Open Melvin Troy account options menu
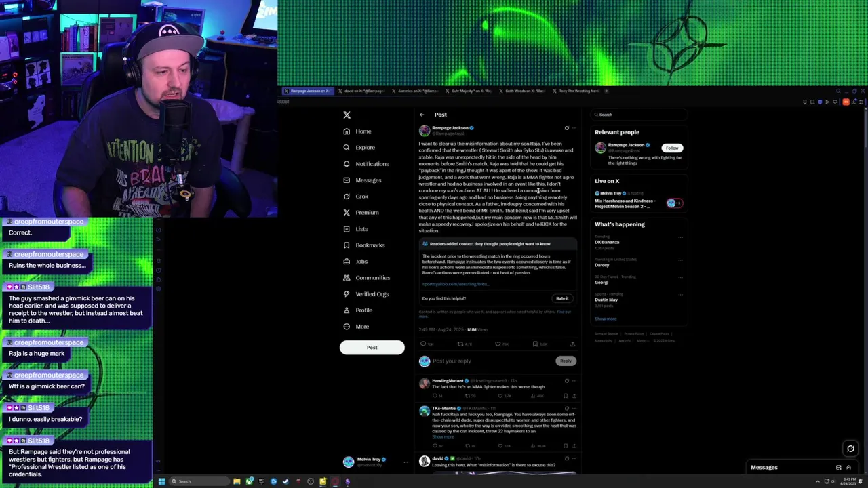The height and width of the screenshot is (488, 868). pyautogui.click(x=406, y=462)
